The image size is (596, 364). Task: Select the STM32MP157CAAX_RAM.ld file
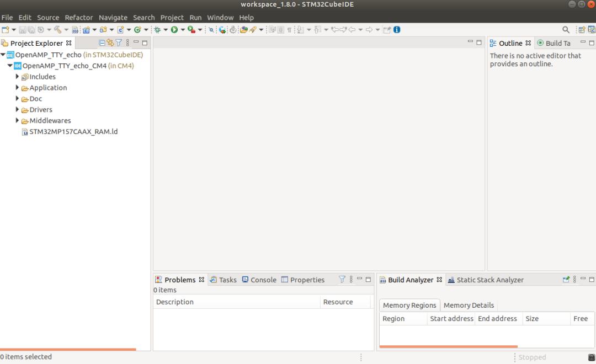[x=73, y=132]
